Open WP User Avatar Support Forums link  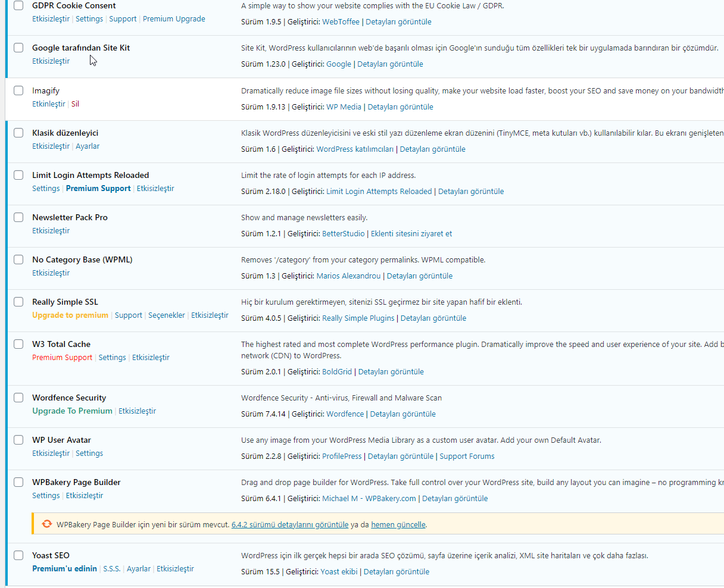[x=467, y=456]
